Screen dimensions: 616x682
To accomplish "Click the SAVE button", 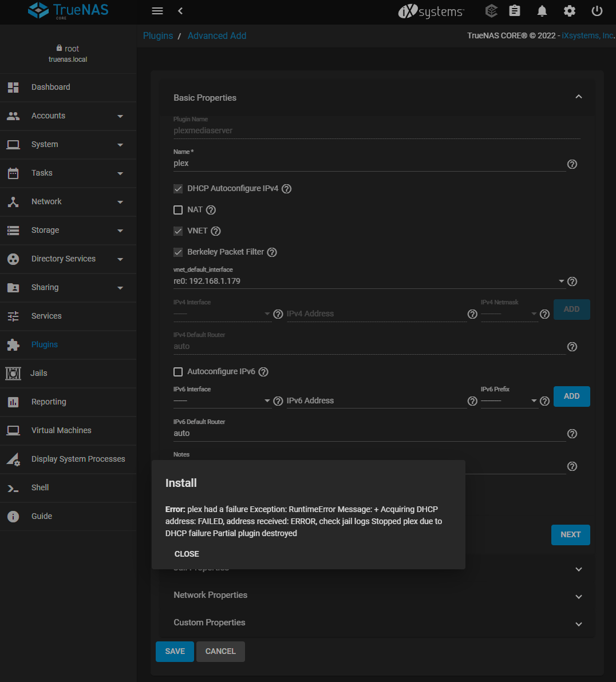I will click(x=175, y=651).
